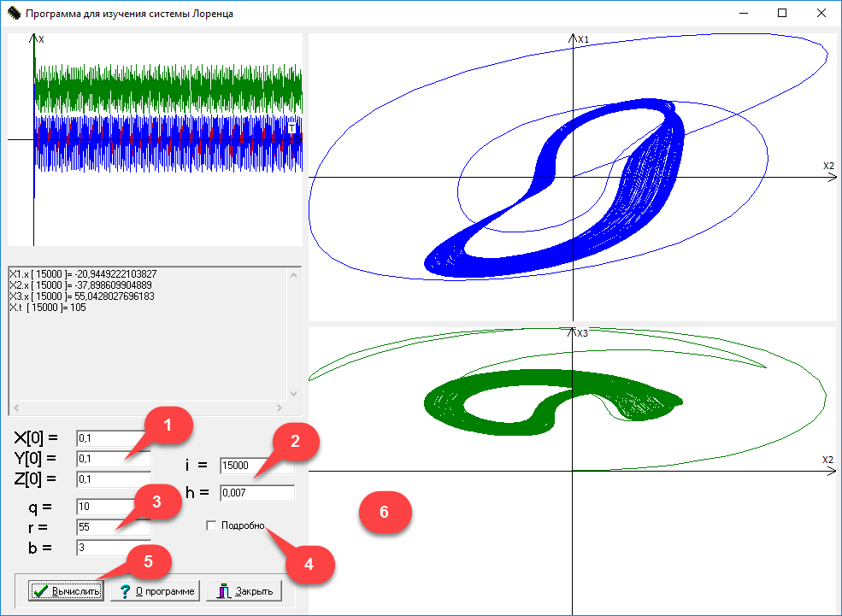Click the output log's scroll left arrow
The width and height of the screenshot is (842, 616).
coord(15,408)
